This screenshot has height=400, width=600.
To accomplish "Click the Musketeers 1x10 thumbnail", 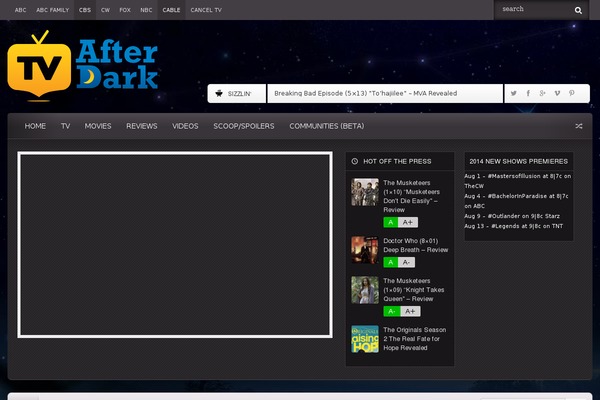I will click(x=365, y=192).
